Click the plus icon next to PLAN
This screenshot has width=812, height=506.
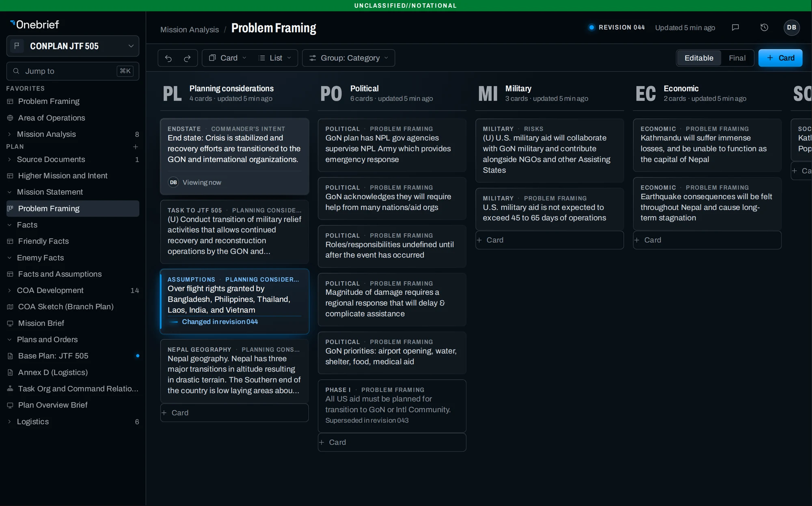(x=136, y=146)
